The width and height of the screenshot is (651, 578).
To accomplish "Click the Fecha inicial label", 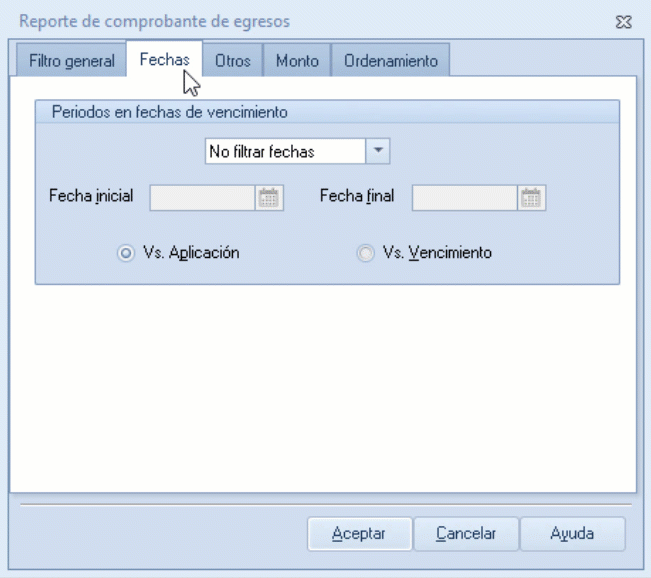I will point(91,196).
